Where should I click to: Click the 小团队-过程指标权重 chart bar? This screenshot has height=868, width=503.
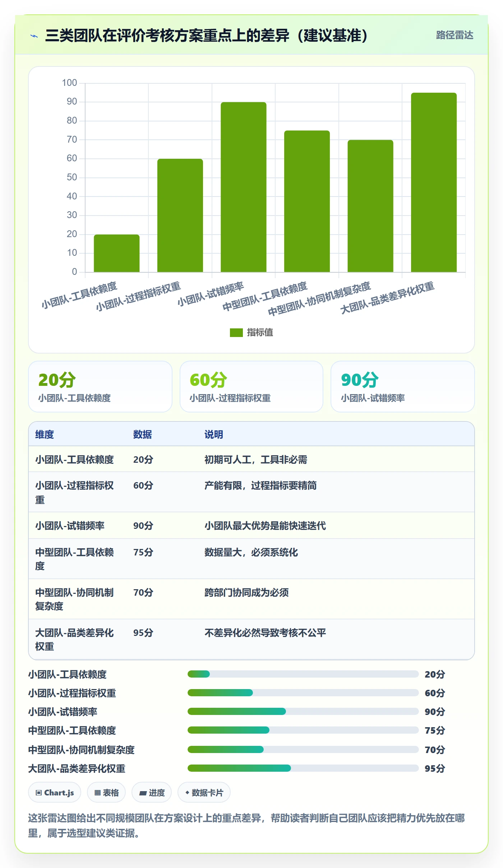point(180,215)
